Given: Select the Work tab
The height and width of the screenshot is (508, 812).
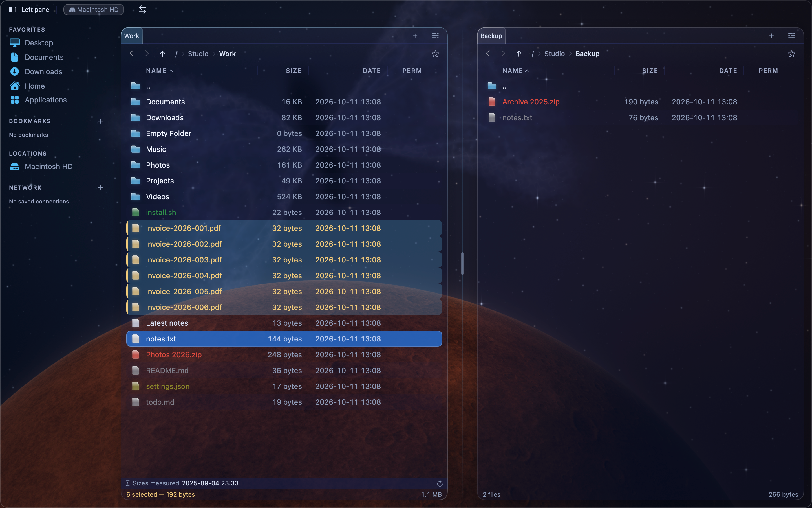Looking at the screenshot, I should pyautogui.click(x=132, y=36).
